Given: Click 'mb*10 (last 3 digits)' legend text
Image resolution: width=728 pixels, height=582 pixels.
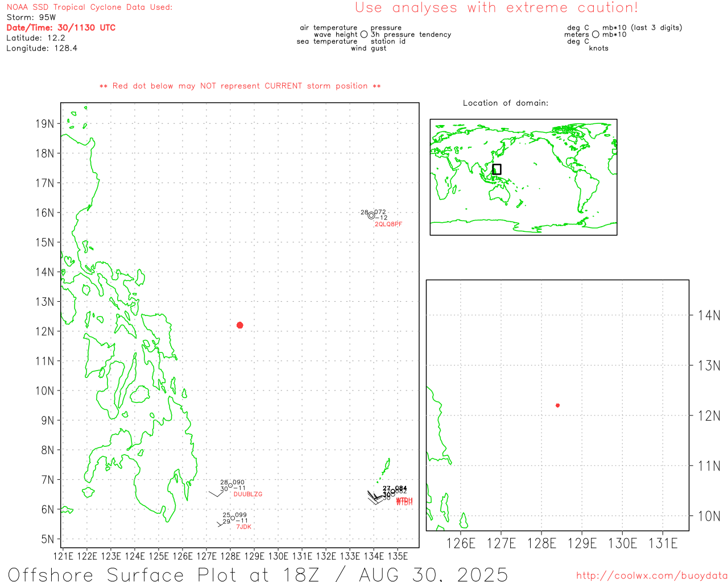Looking at the screenshot, I should tap(642, 28).
